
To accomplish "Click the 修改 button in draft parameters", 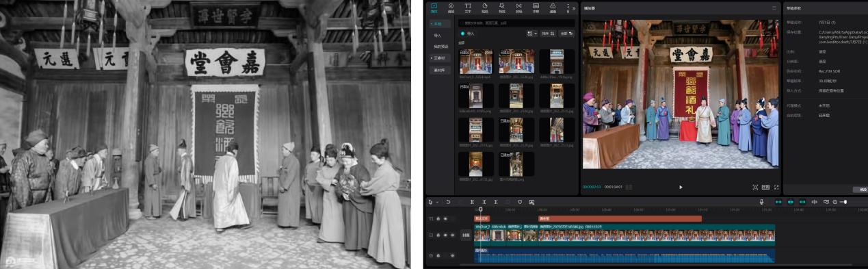I will [860, 190].
